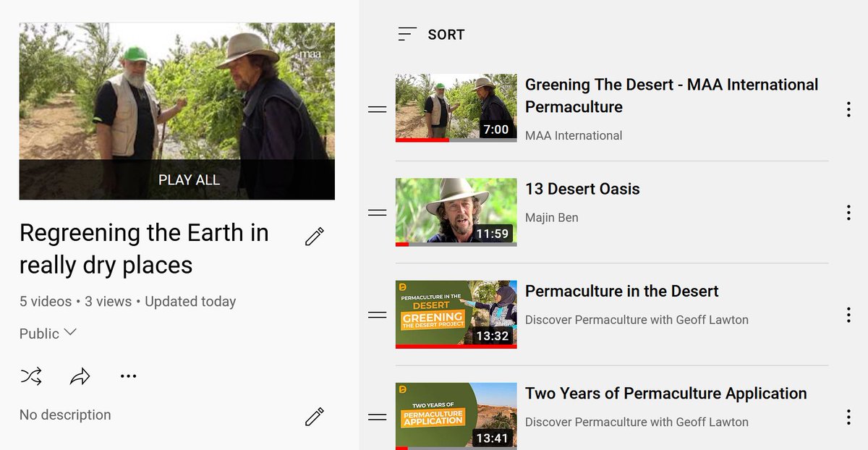
Task: Edit the playlist title with pencil icon
Action: point(315,237)
